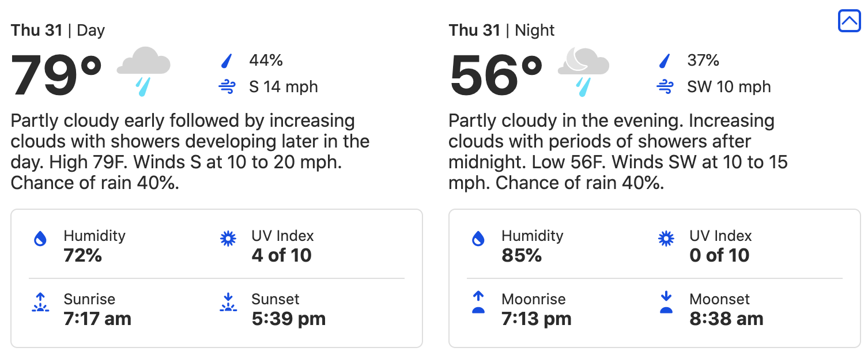Click the daytime wind icon
Screen dimensions: 868x355
(x=227, y=87)
